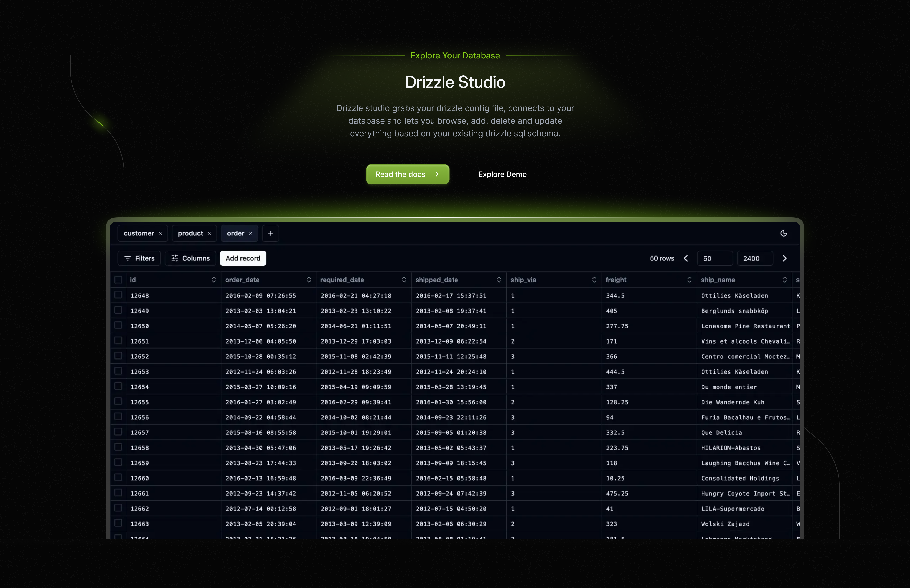Image resolution: width=910 pixels, height=588 pixels.
Task: Click the offset field showing 2400
Action: tap(755, 258)
